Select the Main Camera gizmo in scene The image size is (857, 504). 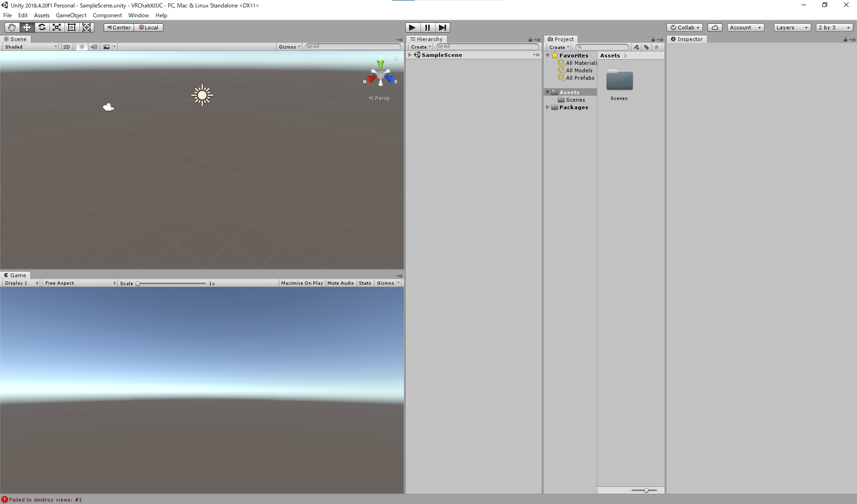[x=108, y=107]
